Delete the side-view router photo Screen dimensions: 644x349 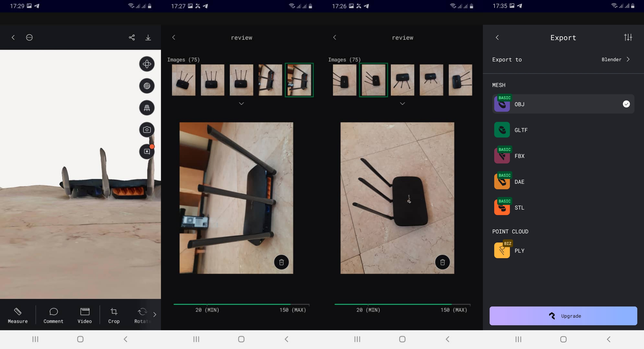point(281,262)
